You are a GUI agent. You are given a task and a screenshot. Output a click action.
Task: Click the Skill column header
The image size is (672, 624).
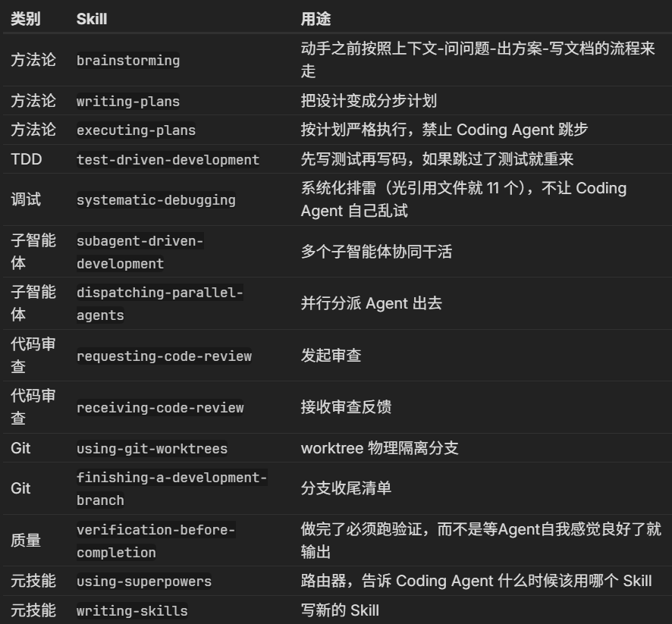tap(92, 20)
